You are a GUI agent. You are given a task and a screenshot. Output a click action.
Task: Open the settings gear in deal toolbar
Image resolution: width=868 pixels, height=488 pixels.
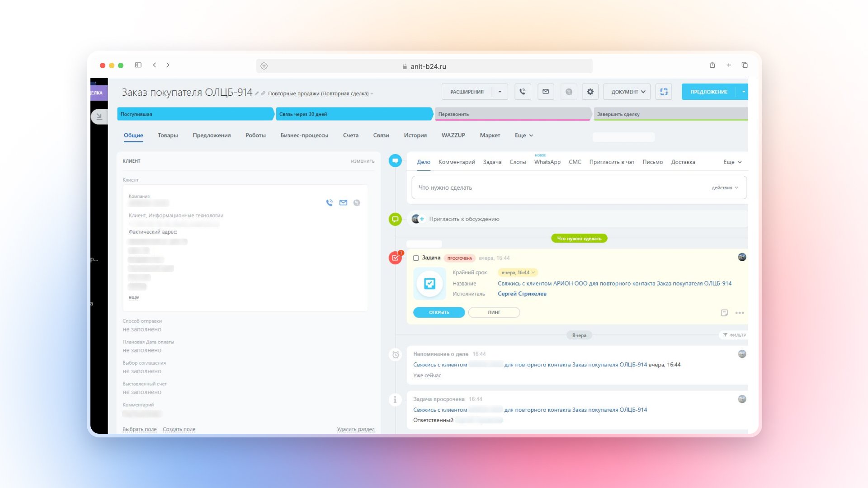point(590,92)
